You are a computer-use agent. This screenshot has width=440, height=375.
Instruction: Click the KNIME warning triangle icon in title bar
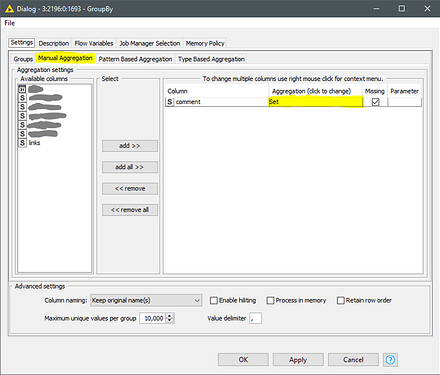[9, 9]
